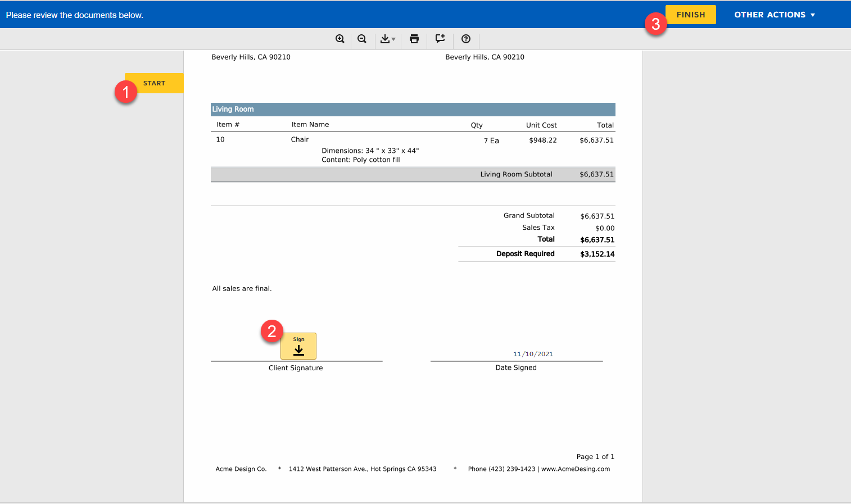Select the date signed 11/10/2021
The image size is (851, 504).
(533, 354)
